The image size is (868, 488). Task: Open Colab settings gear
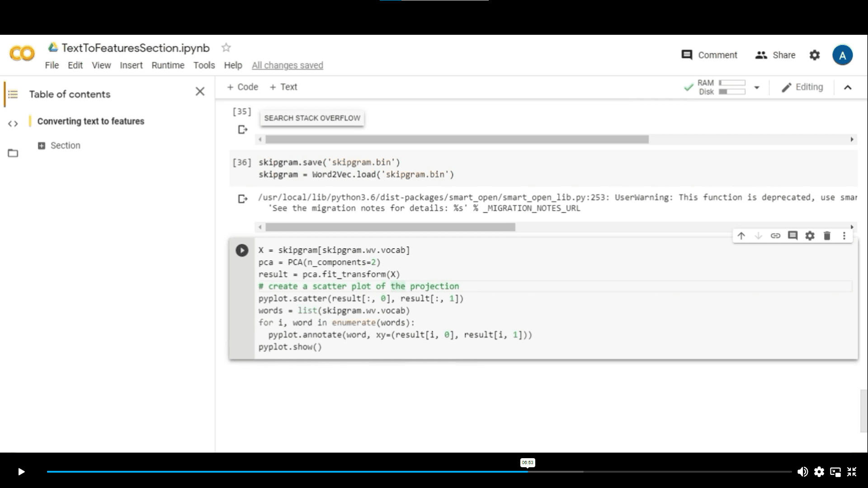click(x=815, y=55)
